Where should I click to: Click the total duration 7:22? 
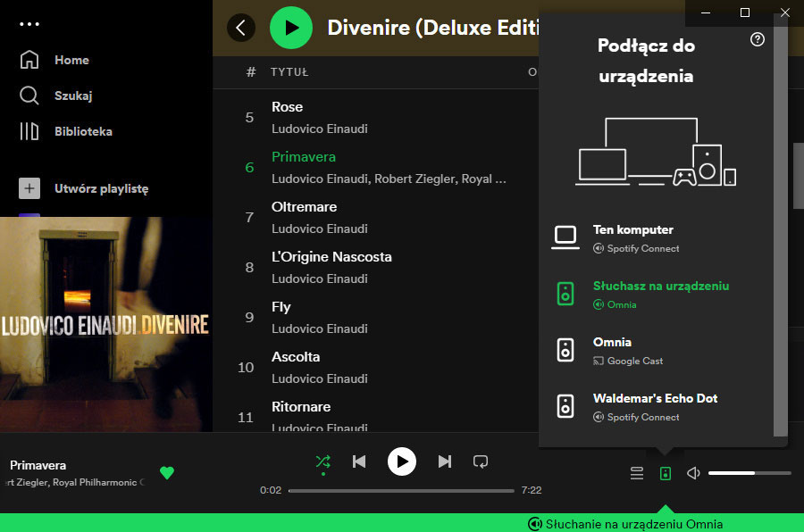click(532, 490)
